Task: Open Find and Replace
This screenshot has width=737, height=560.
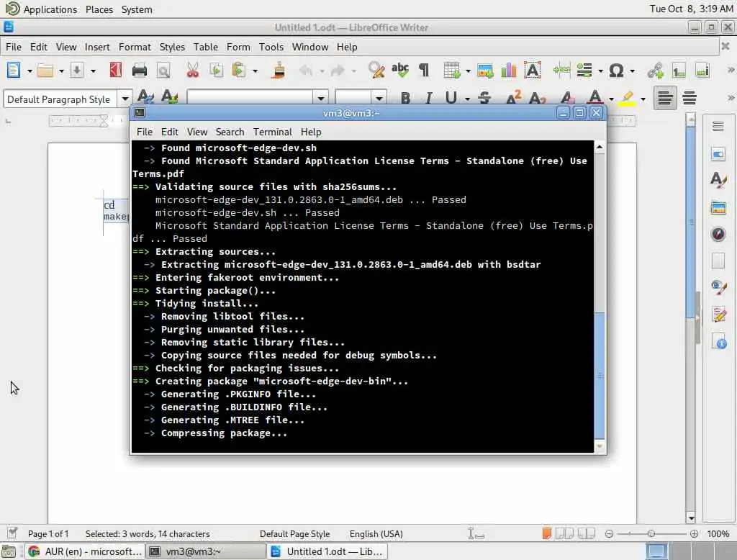Action: (376, 71)
